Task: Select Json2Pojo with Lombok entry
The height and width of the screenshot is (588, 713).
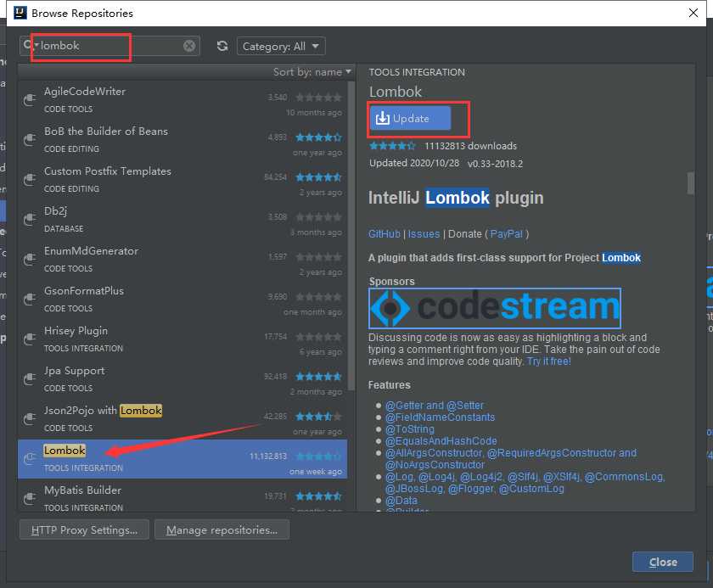Action: pyautogui.click(x=182, y=419)
